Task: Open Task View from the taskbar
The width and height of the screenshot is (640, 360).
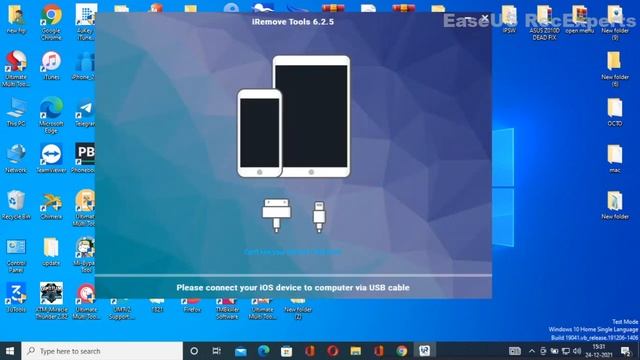Action: pos(217,351)
